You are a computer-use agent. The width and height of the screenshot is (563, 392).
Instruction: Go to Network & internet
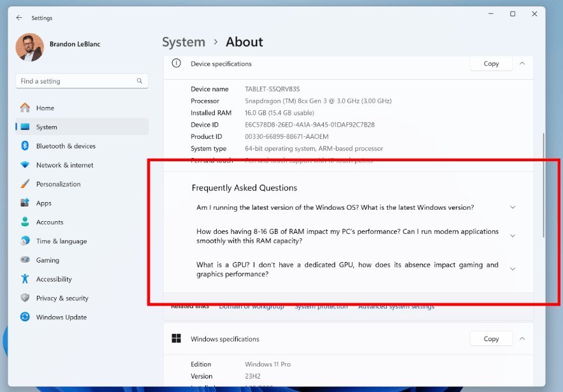82,165
